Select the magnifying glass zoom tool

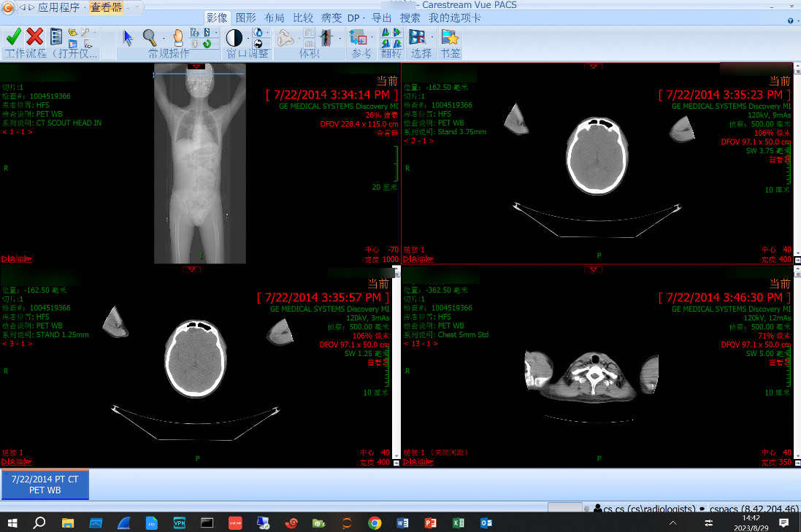(149, 37)
